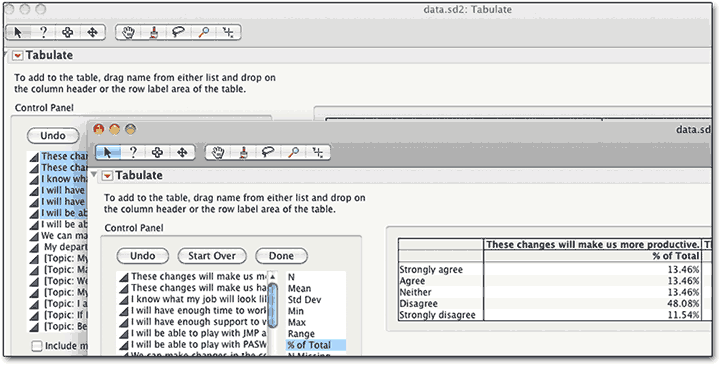Select 'My depart' column in the back window list
The width and height of the screenshot is (720, 365).
pyautogui.click(x=58, y=247)
